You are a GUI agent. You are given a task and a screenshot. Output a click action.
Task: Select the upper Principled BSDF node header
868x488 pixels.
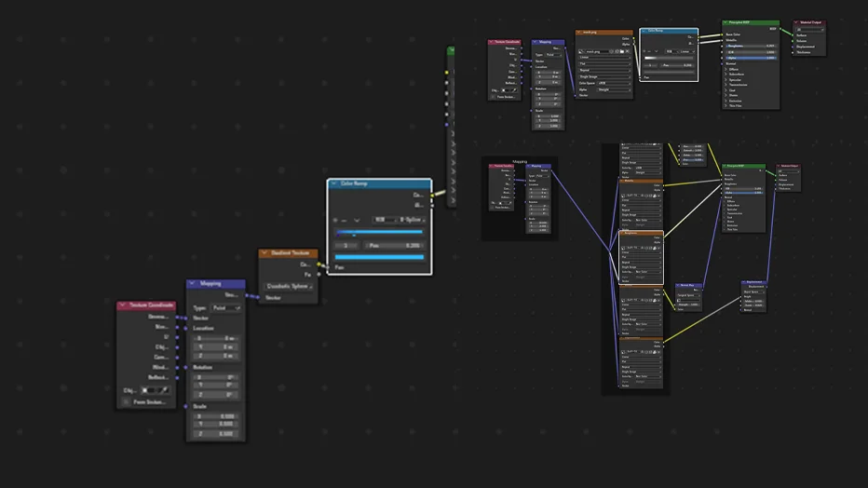(x=751, y=22)
